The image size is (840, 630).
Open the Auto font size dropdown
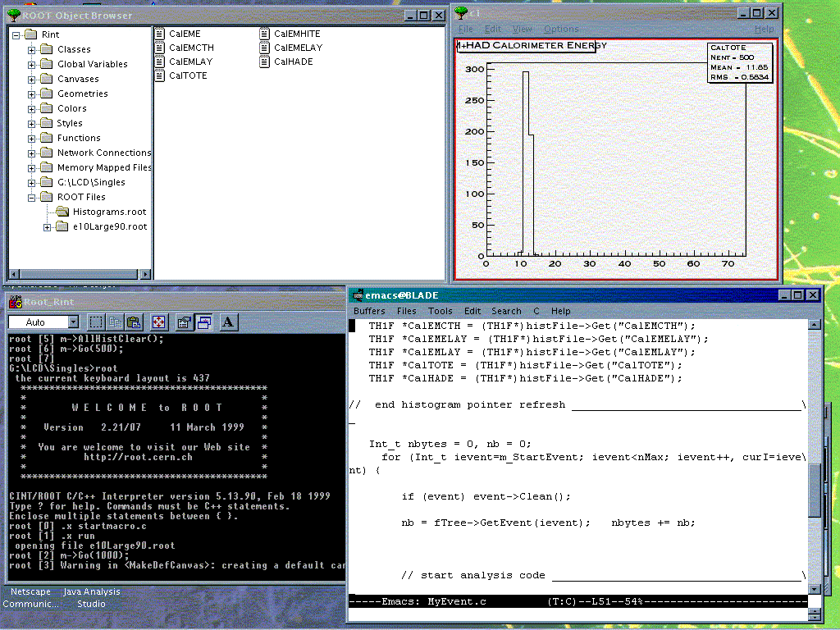tap(72, 322)
